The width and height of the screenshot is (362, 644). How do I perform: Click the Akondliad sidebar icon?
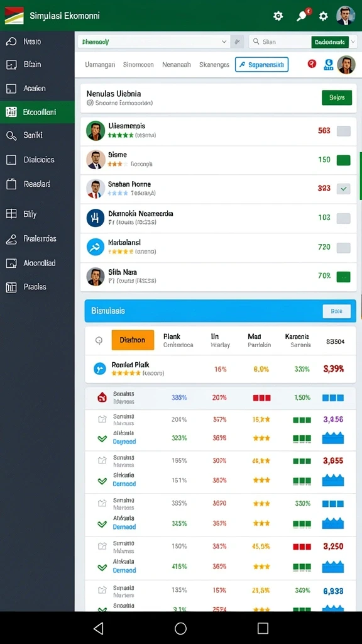11,264
